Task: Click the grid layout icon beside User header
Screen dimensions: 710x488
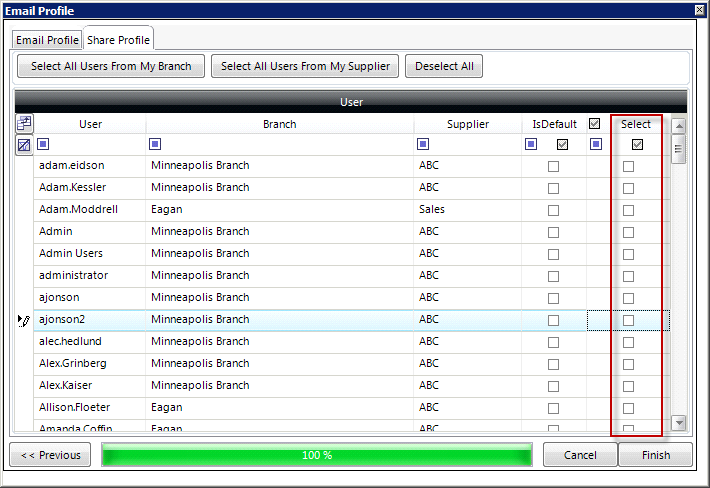Action: [24, 124]
